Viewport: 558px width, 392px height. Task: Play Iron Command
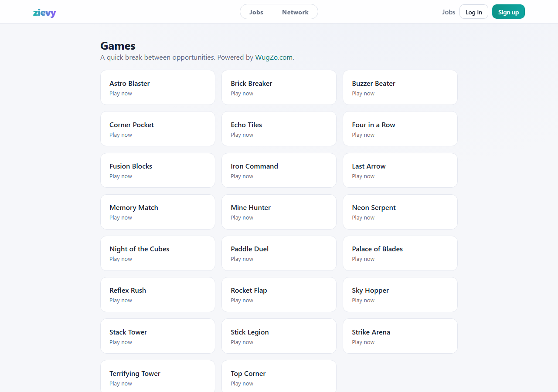point(279,170)
